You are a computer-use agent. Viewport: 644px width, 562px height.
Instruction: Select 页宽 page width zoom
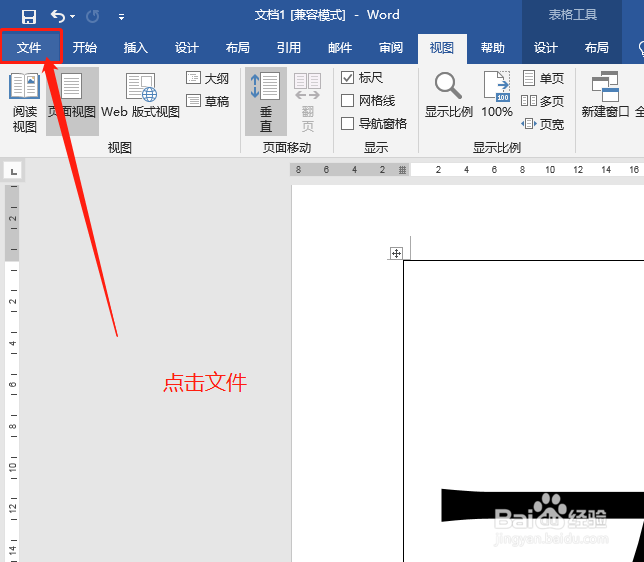[x=543, y=124]
